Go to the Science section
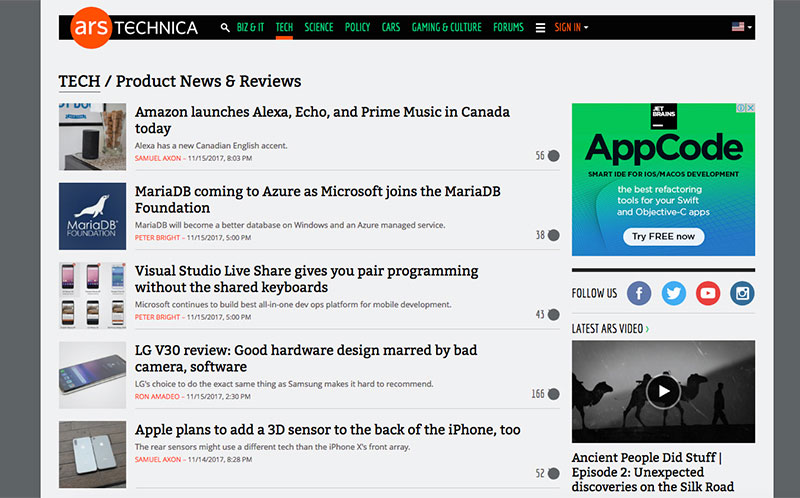The height and width of the screenshot is (498, 800). [319, 28]
